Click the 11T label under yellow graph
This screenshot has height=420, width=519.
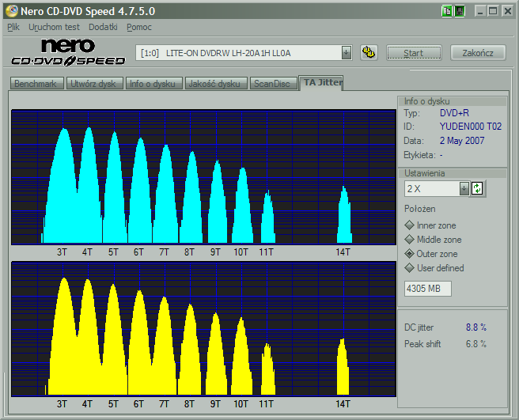tap(266, 403)
